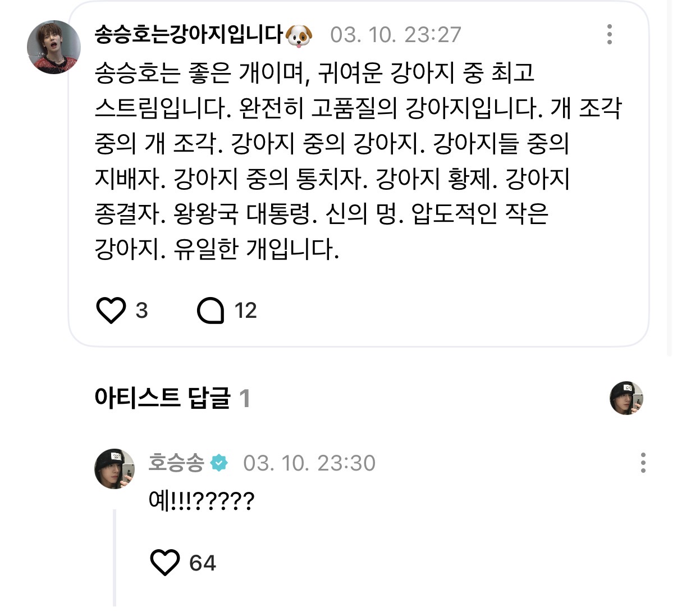Tap reply timestamp 03. 10. 23:30
Screen dimensions: 677x616
(x=309, y=463)
